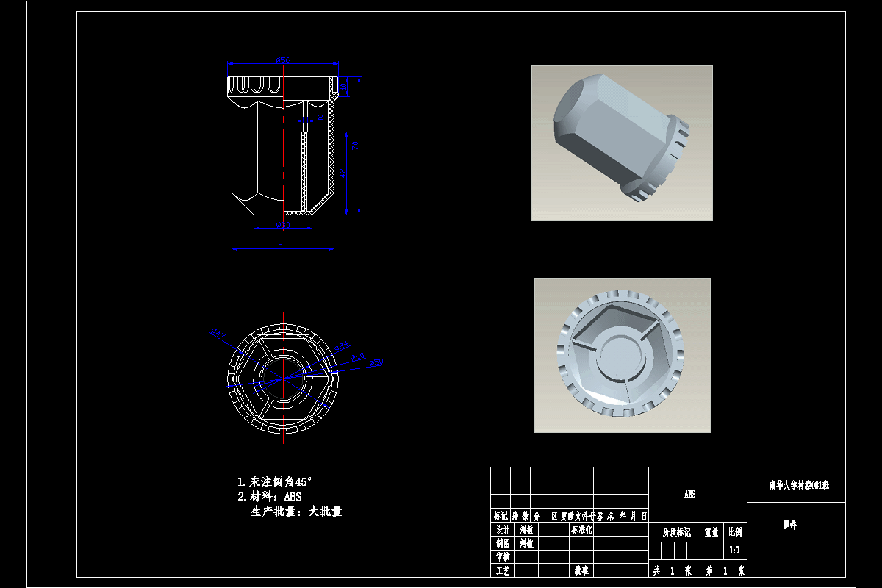Click the 70 height dimension line
This screenshot has height=588, width=882.
point(355,145)
